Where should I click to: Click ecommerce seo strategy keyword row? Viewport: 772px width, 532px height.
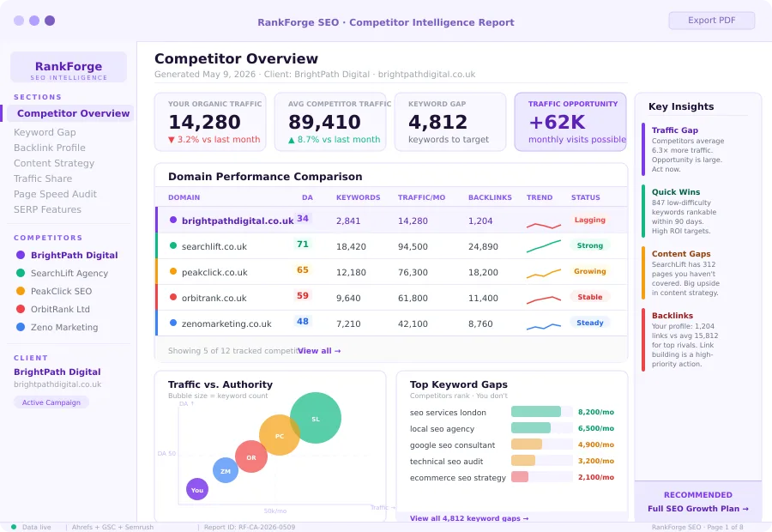pyautogui.click(x=512, y=477)
